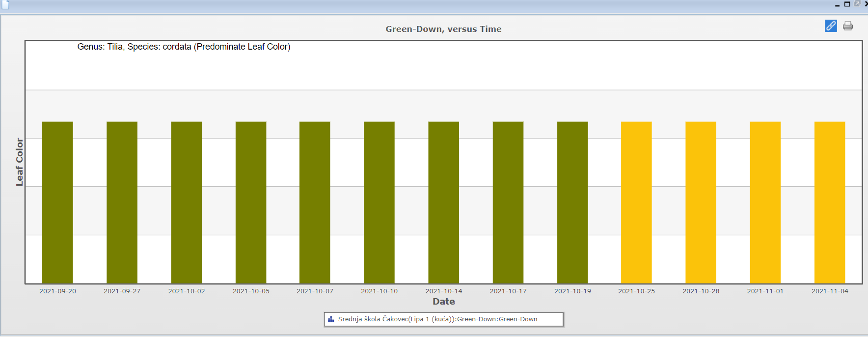The image size is (868, 337).
Task: Click the green bar dated 2021-10-07
Action: click(x=315, y=202)
